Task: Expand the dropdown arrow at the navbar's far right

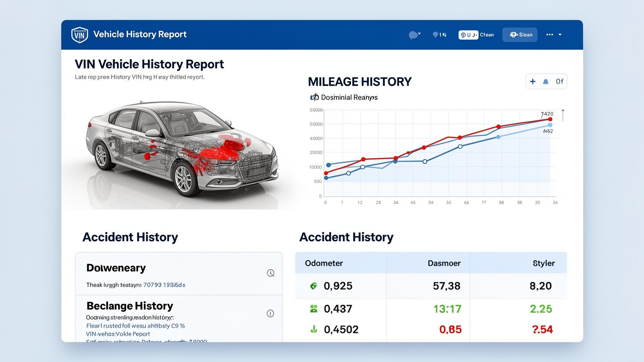Action: 560,35
